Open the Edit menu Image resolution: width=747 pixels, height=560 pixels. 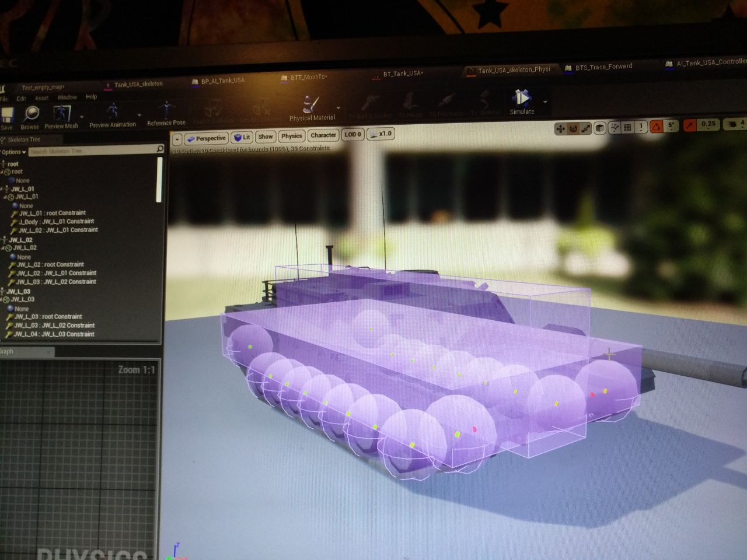(21, 99)
